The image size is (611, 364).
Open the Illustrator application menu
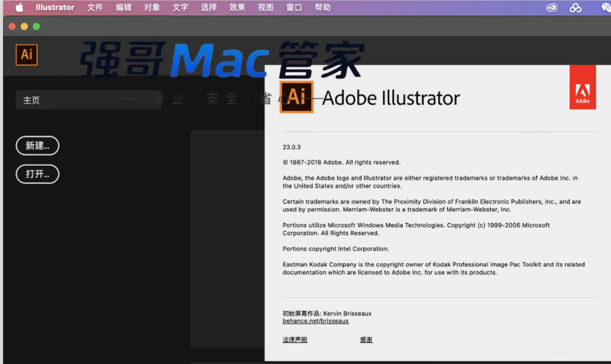point(55,7)
